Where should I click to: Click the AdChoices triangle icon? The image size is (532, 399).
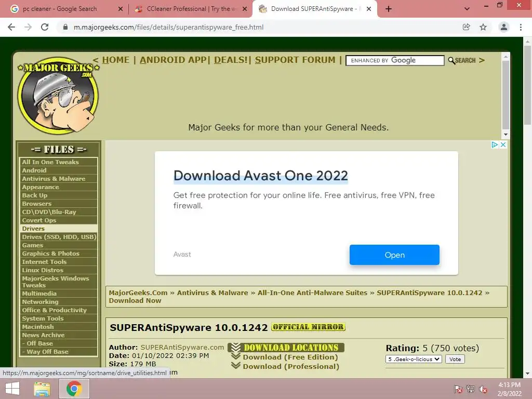pyautogui.click(x=495, y=145)
